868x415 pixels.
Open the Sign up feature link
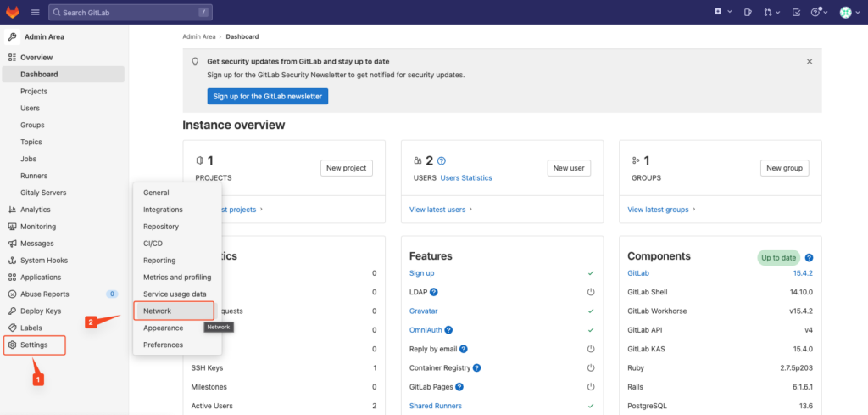422,273
